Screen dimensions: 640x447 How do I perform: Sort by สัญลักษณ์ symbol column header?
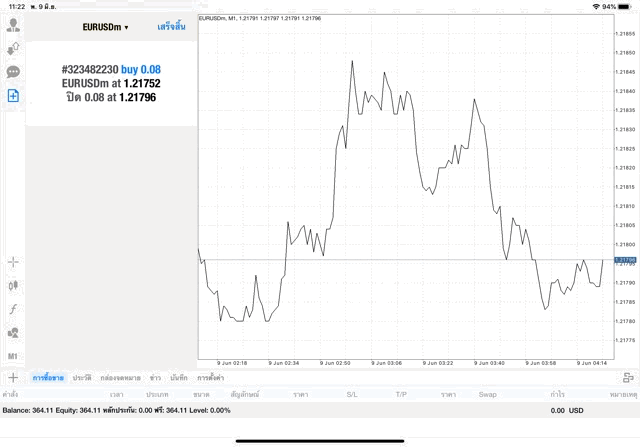(x=244, y=394)
